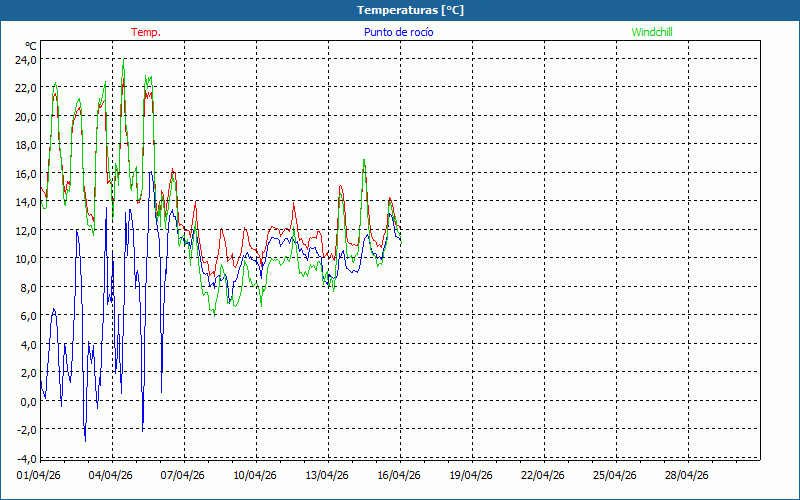
Task: Click the 22/04/26 x-axis date
Action: 543,475
